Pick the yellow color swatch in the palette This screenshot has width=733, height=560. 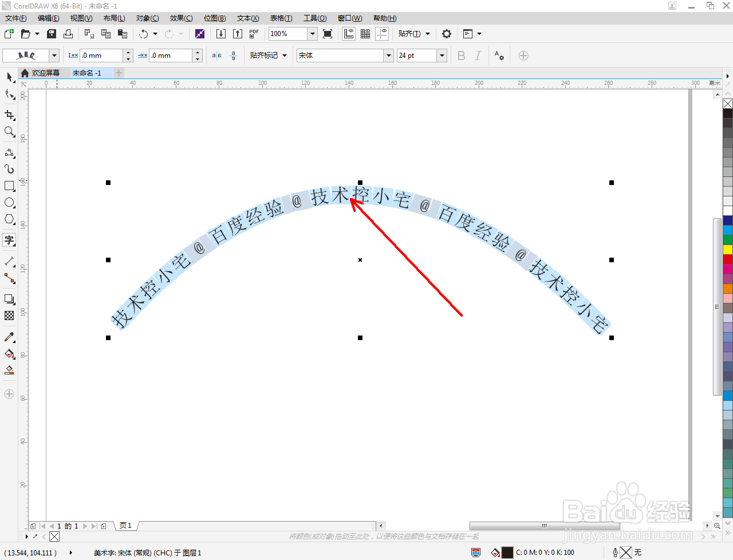(x=728, y=250)
